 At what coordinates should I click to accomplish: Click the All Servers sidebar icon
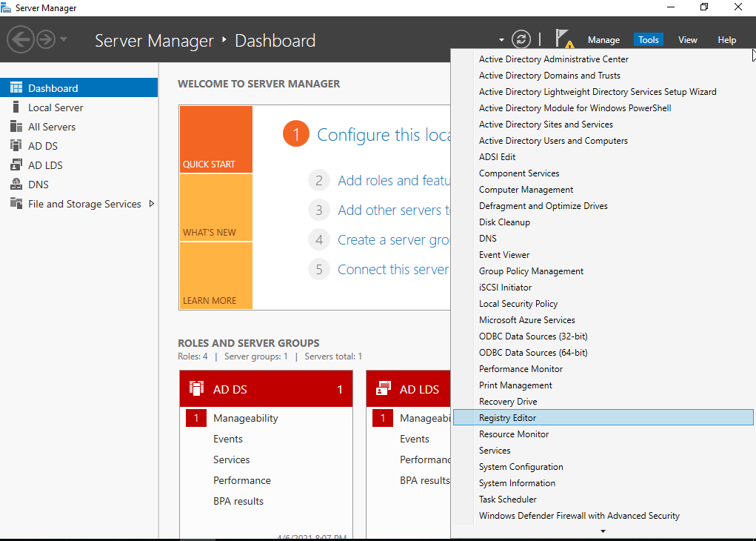[x=16, y=127]
